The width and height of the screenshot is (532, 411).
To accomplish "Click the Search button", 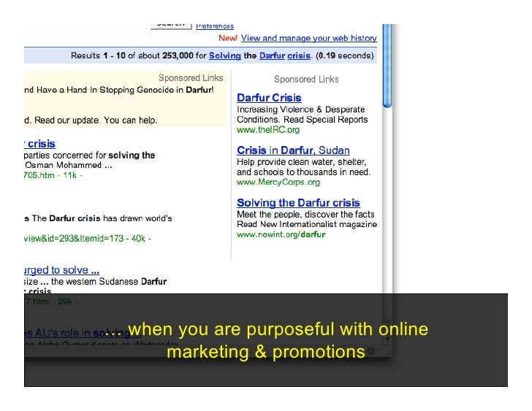I will 171,26.
